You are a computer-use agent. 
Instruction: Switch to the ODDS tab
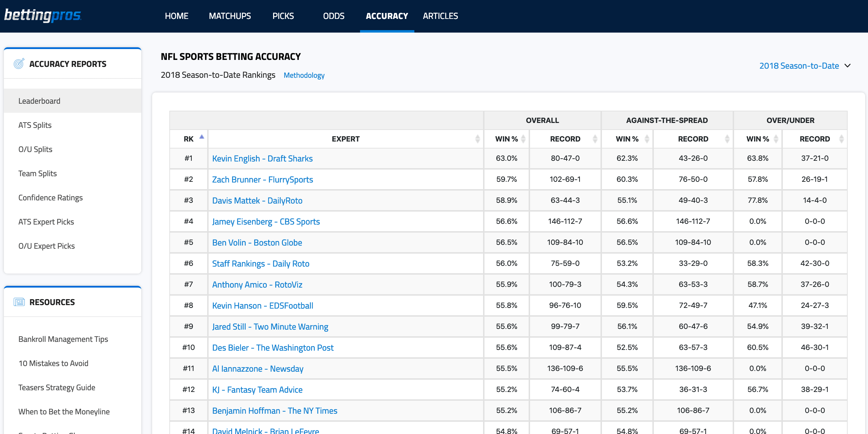333,16
